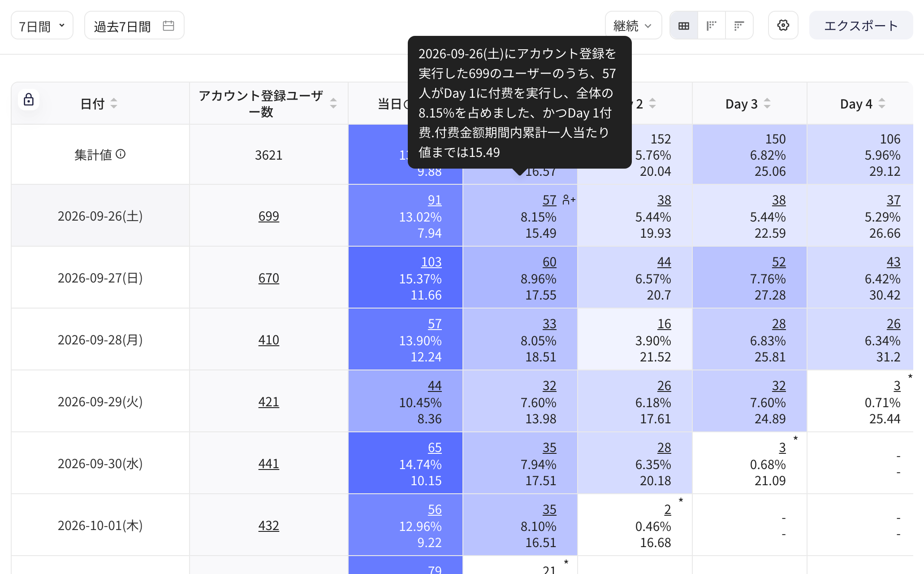Viewport: 924px width, 574px height.
Task: Click the 65 same-day value for 2026-09-30
Action: tap(435, 448)
